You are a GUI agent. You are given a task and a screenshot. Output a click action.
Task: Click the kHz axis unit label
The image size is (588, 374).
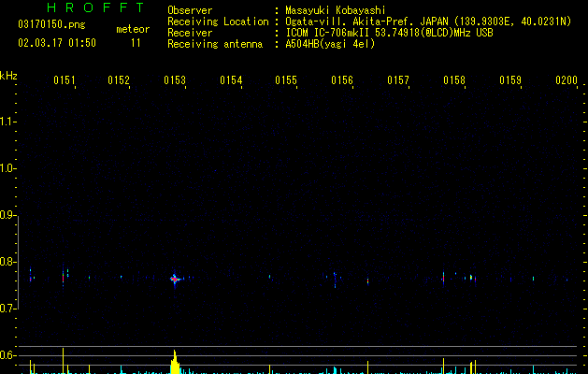click(x=8, y=76)
